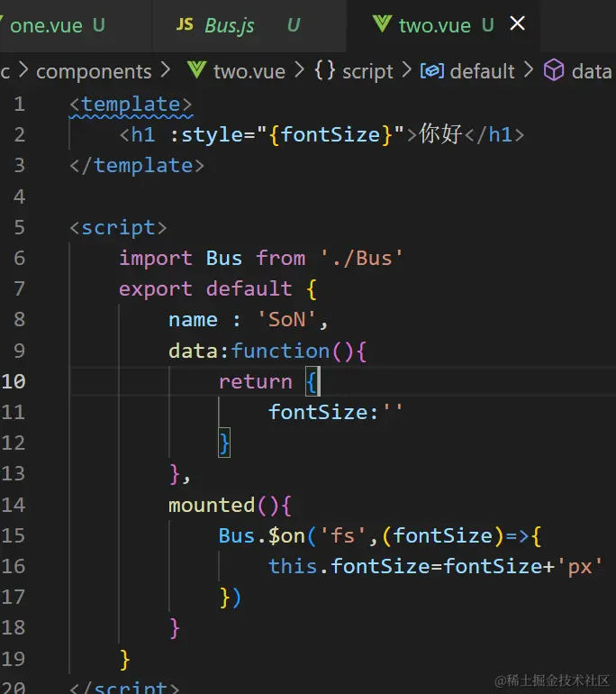Image resolution: width=616 pixels, height=694 pixels.
Task: Click the cube icon before data
Action: click(554, 70)
